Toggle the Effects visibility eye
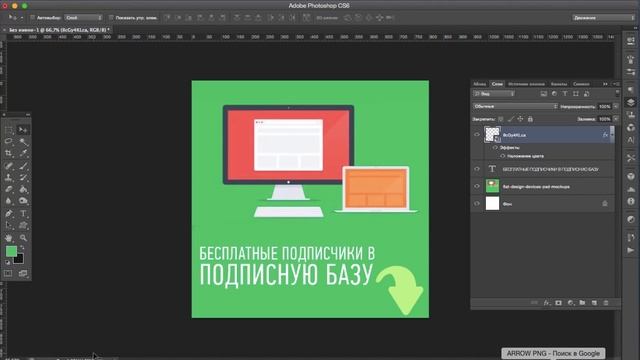 click(495, 148)
